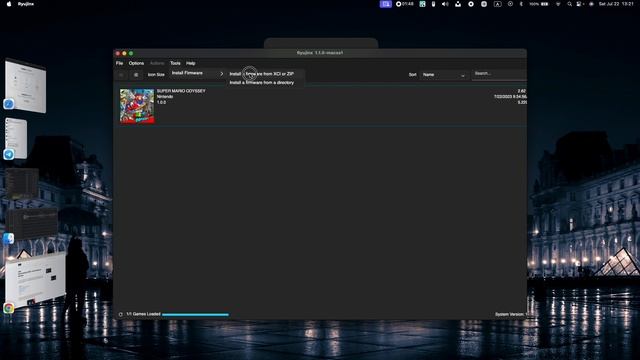This screenshot has height=360, width=640.
Task: Click the games loading progress bar
Action: point(195,315)
